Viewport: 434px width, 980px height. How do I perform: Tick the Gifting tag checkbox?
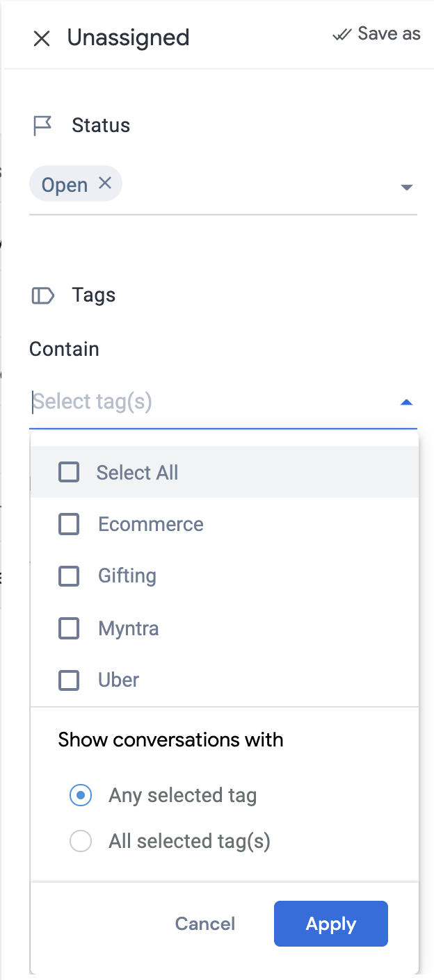point(69,576)
